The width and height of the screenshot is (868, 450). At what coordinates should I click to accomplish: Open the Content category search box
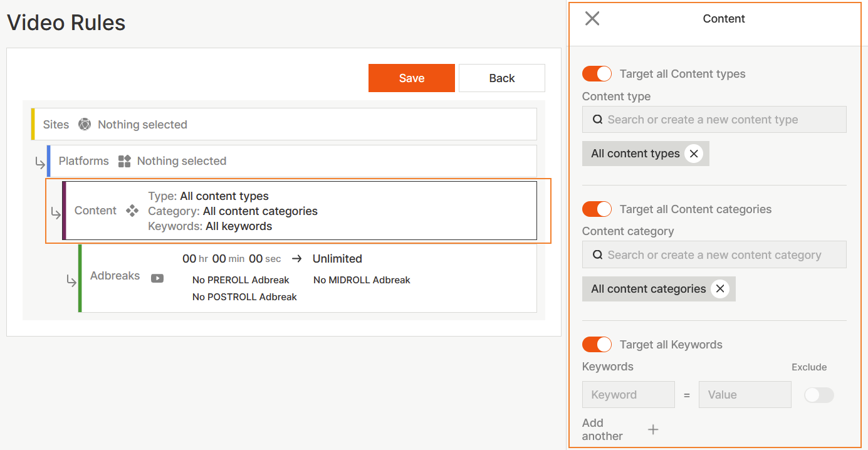[x=721, y=255]
